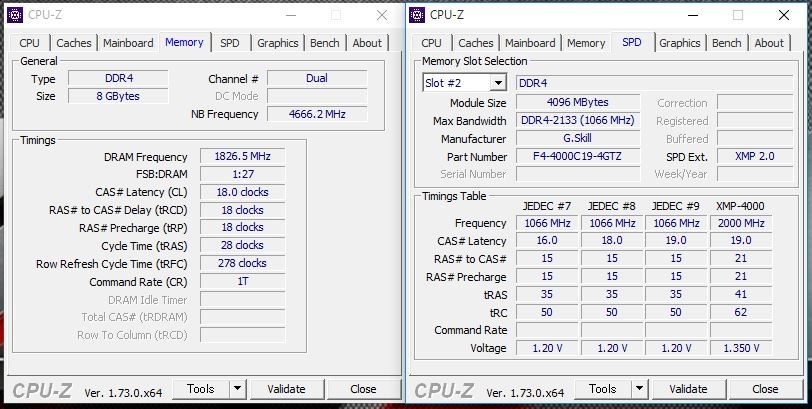The width and height of the screenshot is (812, 409).
Task: Click Command Rate value 1T
Action: pyautogui.click(x=242, y=282)
